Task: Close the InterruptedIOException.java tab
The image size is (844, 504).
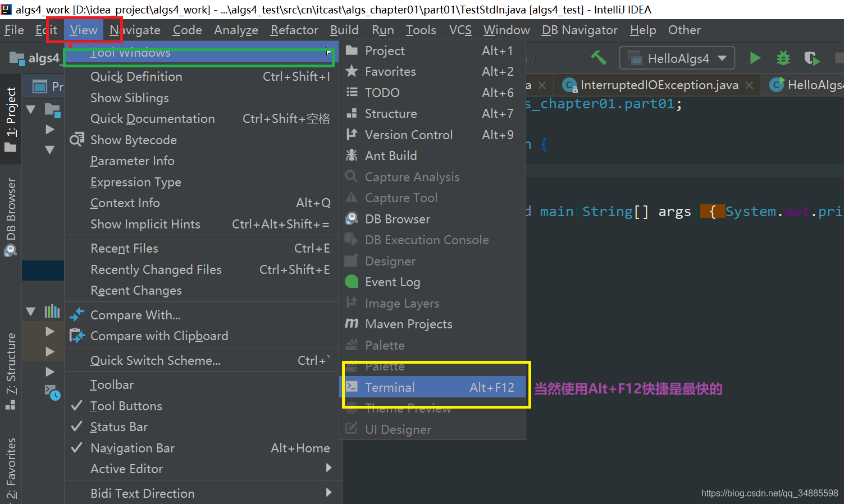Action: click(x=749, y=85)
